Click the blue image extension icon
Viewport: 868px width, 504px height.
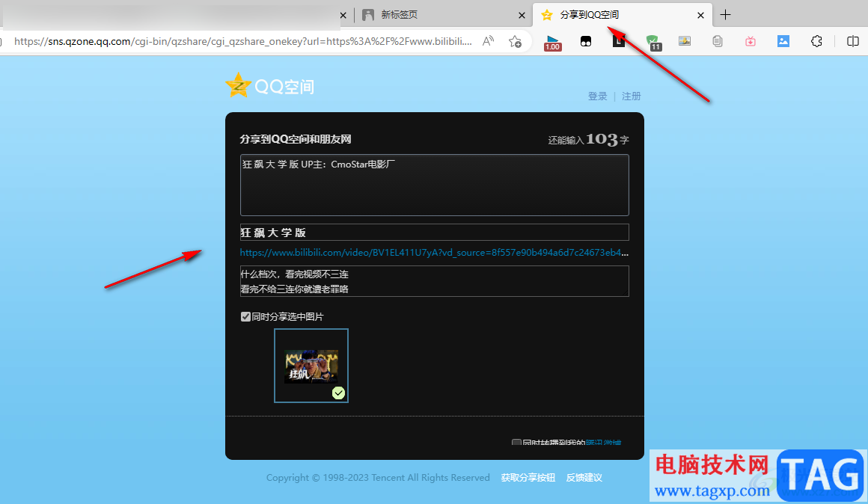click(783, 41)
